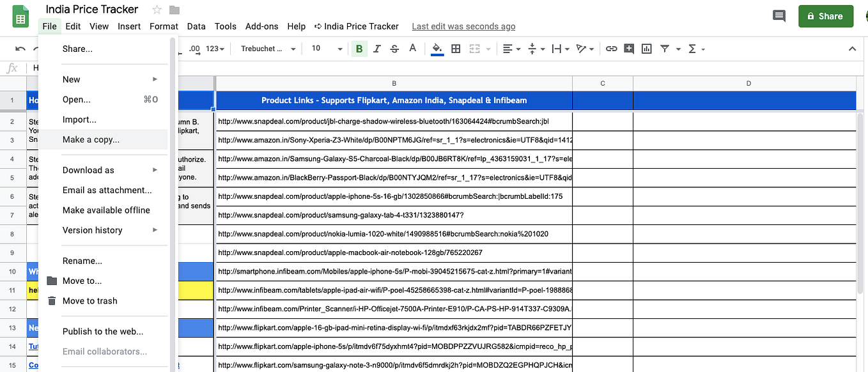Open comment history
The height and width of the screenshot is (372, 868).
click(x=779, y=15)
